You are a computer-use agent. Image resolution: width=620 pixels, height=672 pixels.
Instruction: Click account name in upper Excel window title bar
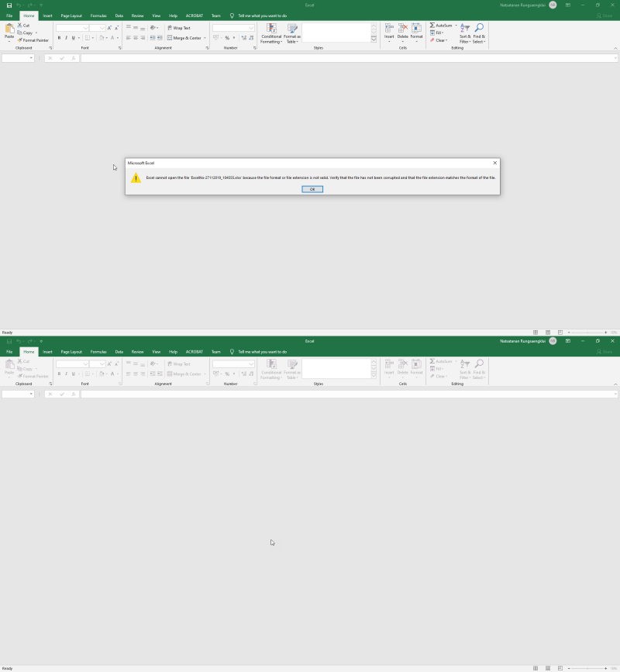(522, 5)
